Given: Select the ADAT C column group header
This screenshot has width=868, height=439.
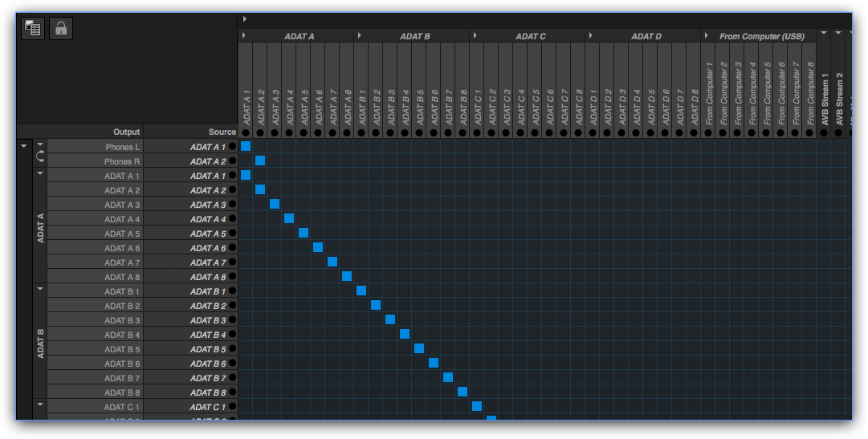Looking at the screenshot, I should coord(530,36).
